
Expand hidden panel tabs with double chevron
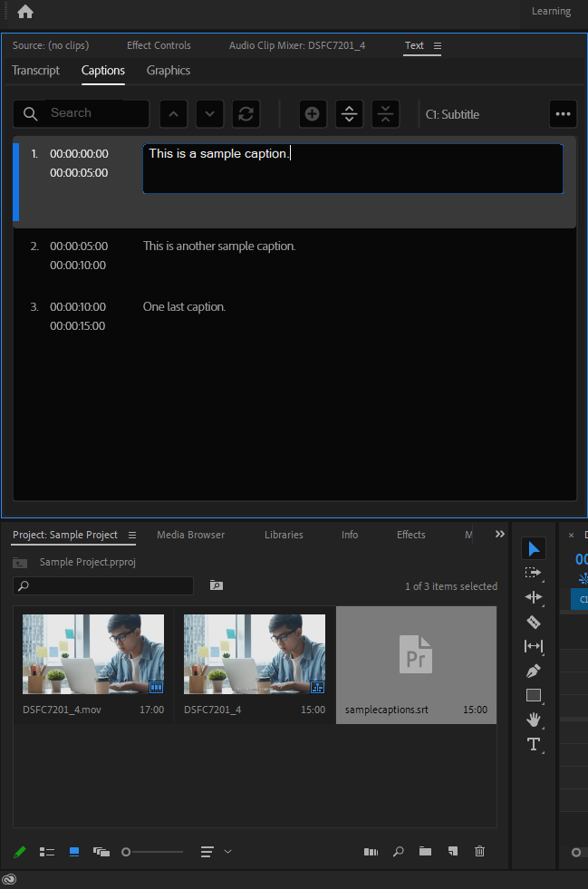(499, 535)
